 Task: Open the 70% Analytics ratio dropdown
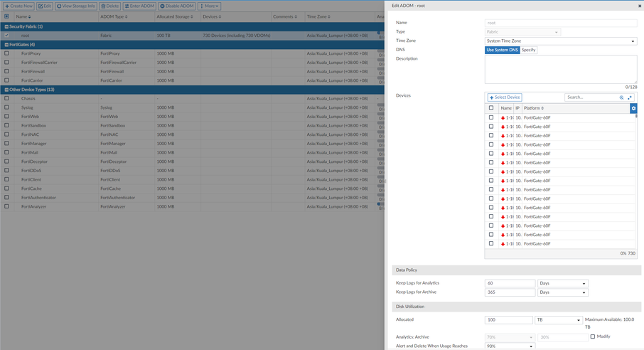(x=510, y=337)
